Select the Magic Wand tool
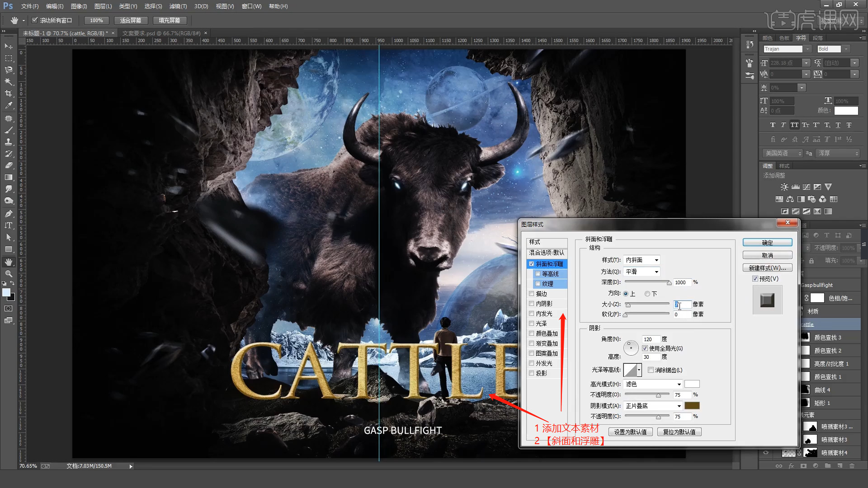Screen dimensions: 868x488 8,82
